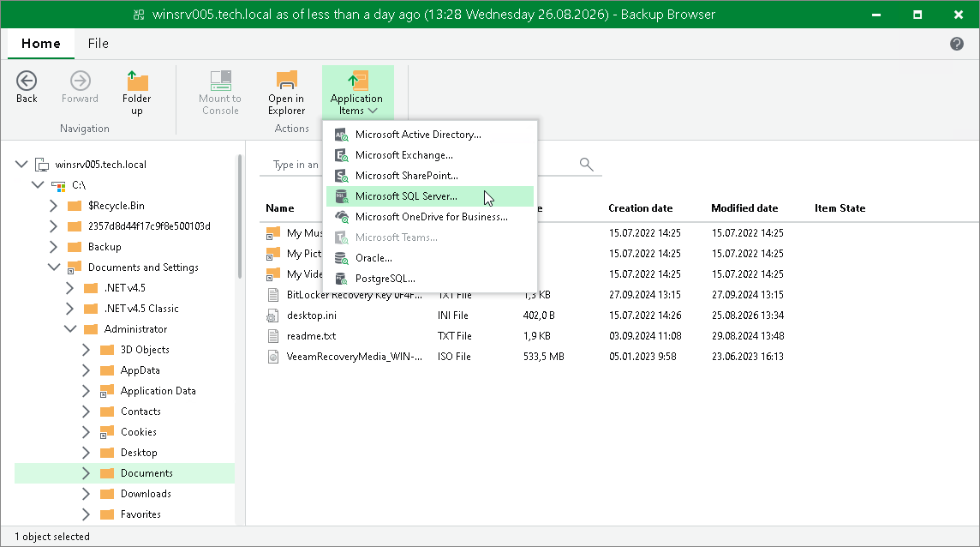The width and height of the screenshot is (980, 547).
Task: Expand the AppData folder chevron
Action: click(x=87, y=370)
